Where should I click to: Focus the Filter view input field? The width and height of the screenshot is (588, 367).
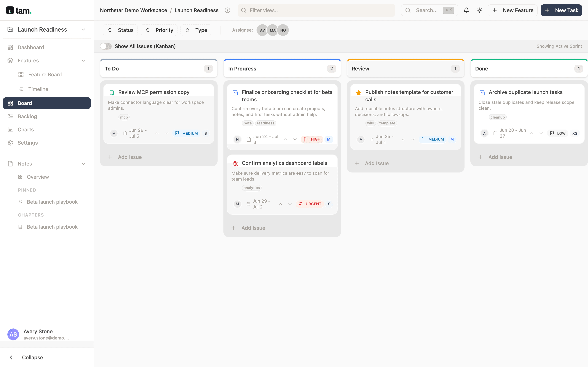(316, 10)
